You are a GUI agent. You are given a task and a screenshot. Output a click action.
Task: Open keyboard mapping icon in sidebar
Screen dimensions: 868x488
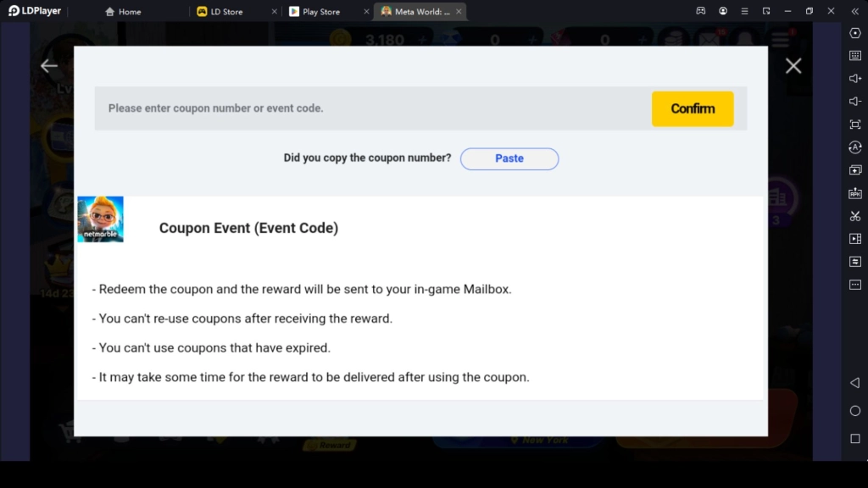(855, 55)
